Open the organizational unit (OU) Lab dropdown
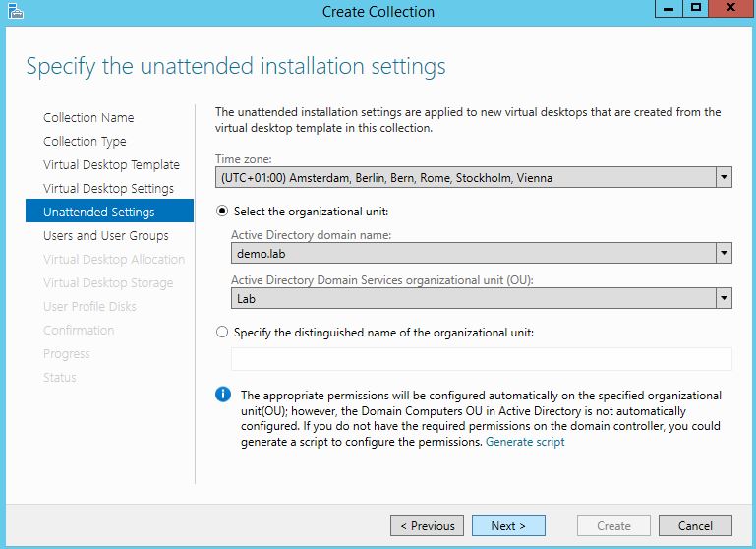Viewport: 756px width, 549px height. tap(724, 298)
